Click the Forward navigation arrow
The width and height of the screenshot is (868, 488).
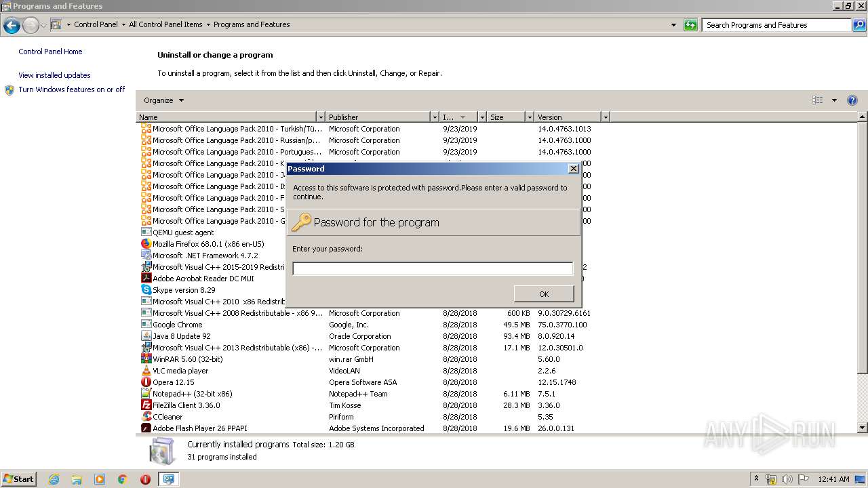point(31,26)
